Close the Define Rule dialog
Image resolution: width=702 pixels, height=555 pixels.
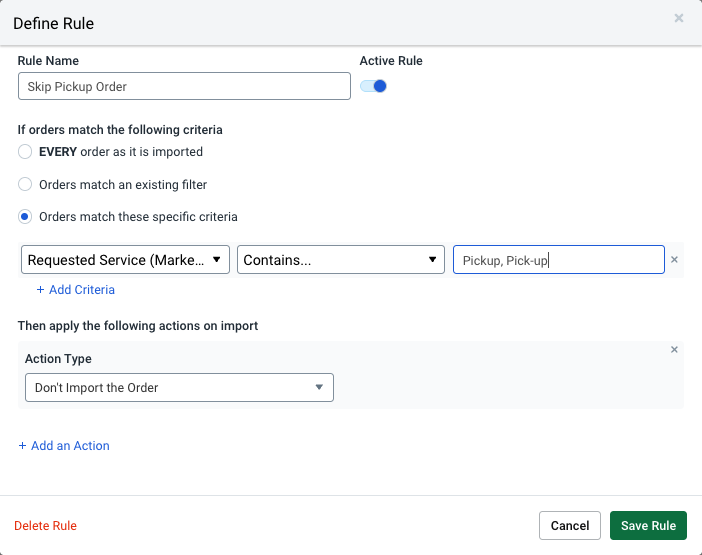pyautogui.click(x=679, y=18)
